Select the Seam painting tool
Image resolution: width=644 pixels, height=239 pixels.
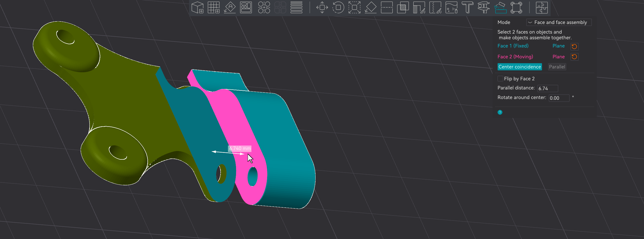[x=435, y=7]
